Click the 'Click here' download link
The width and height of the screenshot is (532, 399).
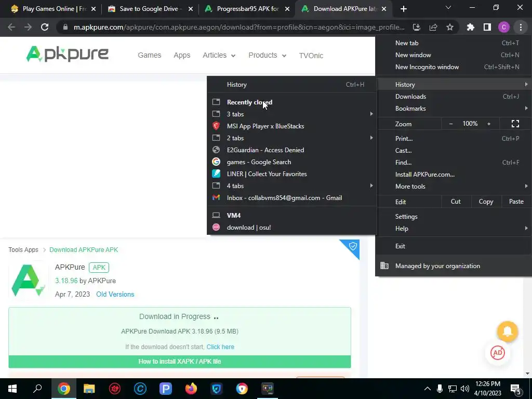point(220,347)
